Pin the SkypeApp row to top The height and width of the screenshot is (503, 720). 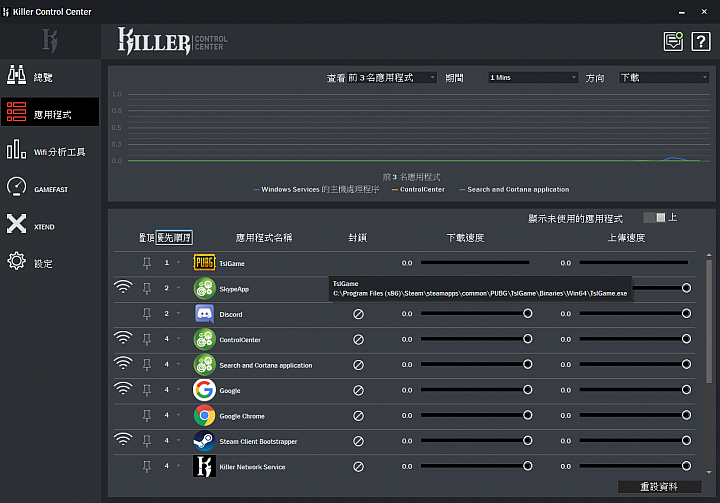[146, 288]
